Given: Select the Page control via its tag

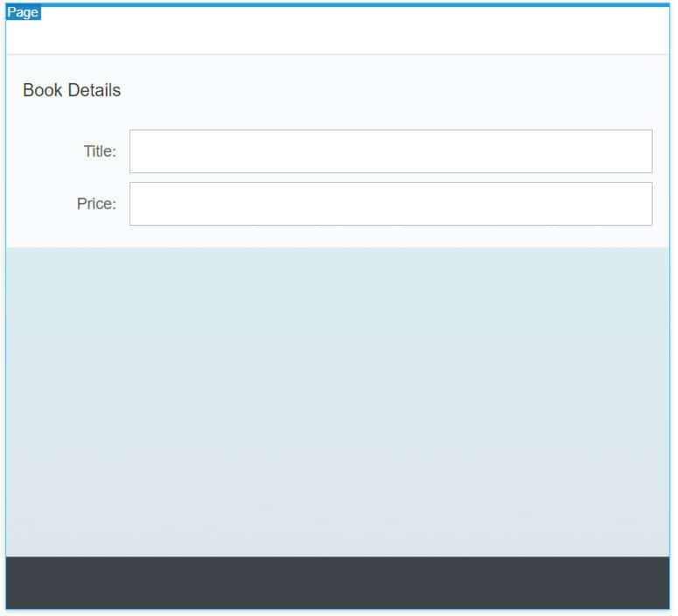Looking at the screenshot, I should (x=23, y=12).
